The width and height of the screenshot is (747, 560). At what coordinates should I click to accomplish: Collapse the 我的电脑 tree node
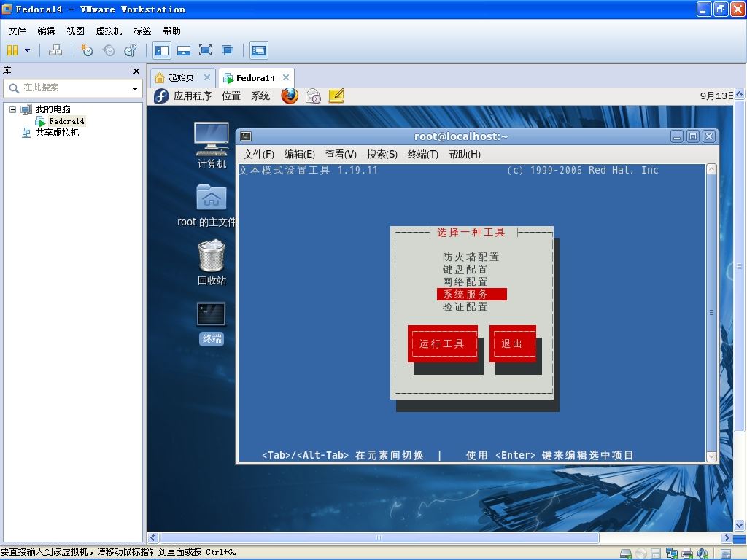[13, 109]
